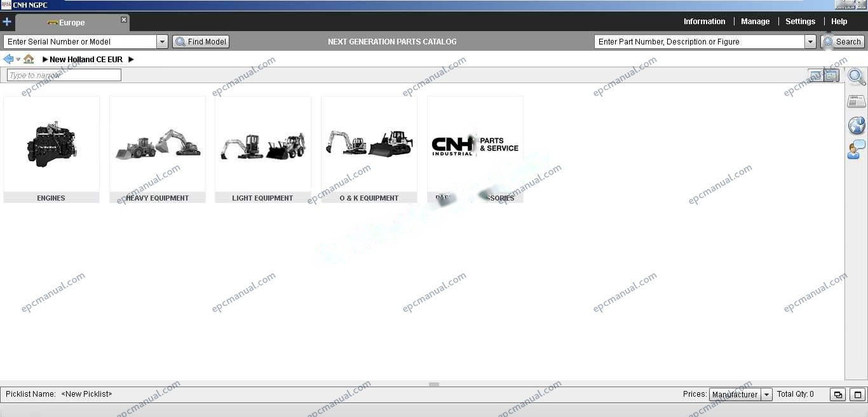Expand the part number search dropdown
The image size is (868, 417).
810,42
